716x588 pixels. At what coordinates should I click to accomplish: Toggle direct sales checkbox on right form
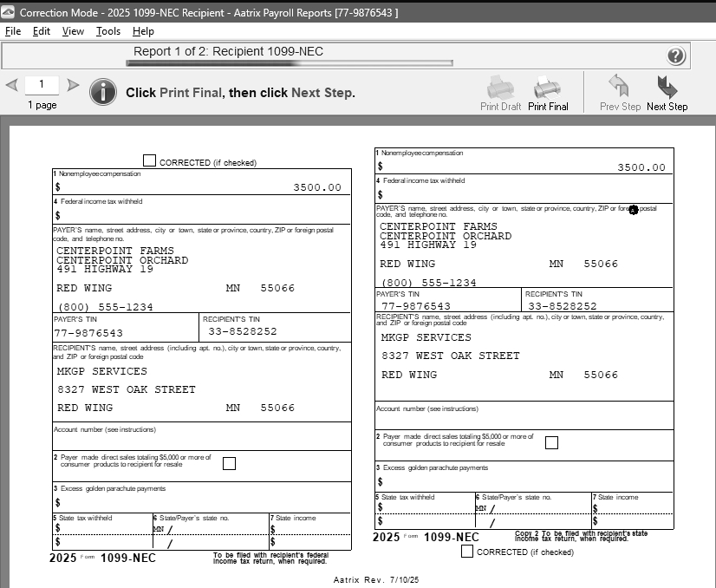551,442
